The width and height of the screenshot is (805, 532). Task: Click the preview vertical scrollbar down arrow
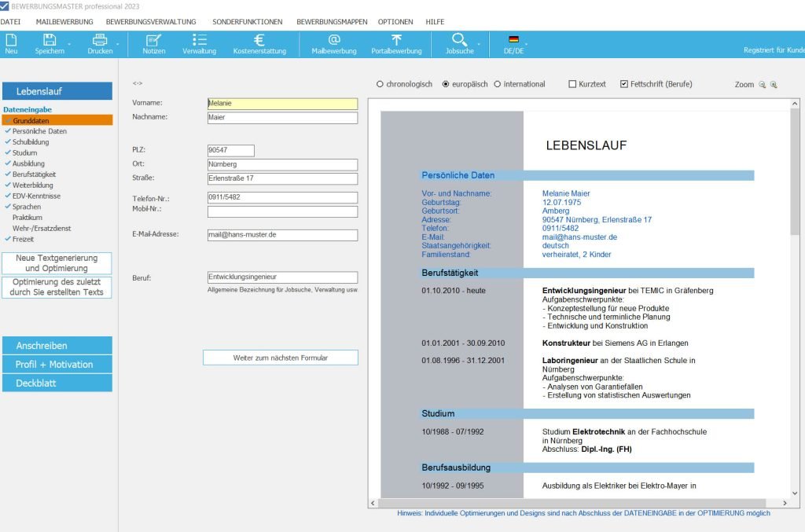pyautogui.click(x=795, y=493)
